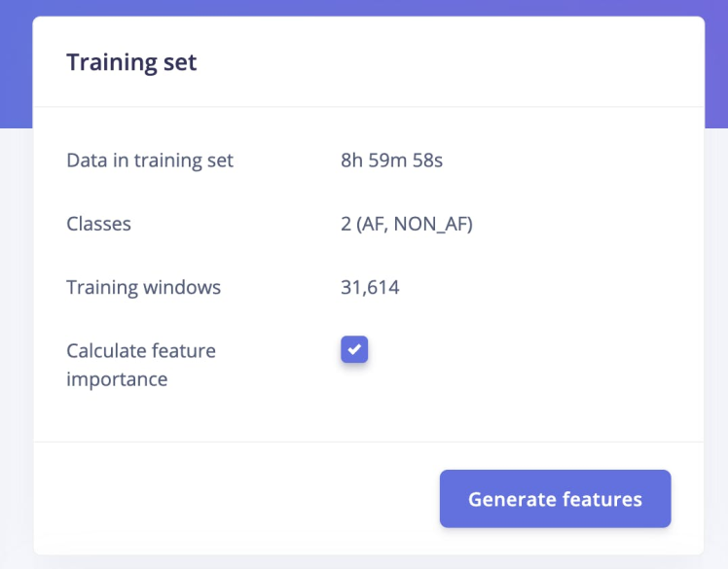Click the gray page background left of the card
Image resolution: width=728 pixels, height=569 pixels.
tap(16, 340)
